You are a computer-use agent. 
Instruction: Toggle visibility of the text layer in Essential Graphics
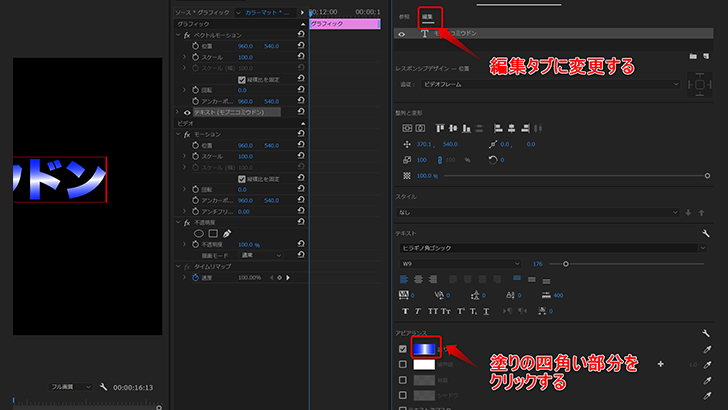[402, 34]
